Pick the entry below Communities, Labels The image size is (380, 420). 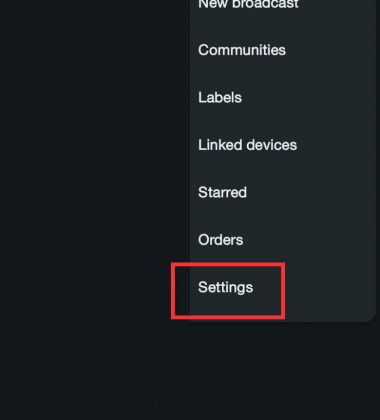coord(283,98)
